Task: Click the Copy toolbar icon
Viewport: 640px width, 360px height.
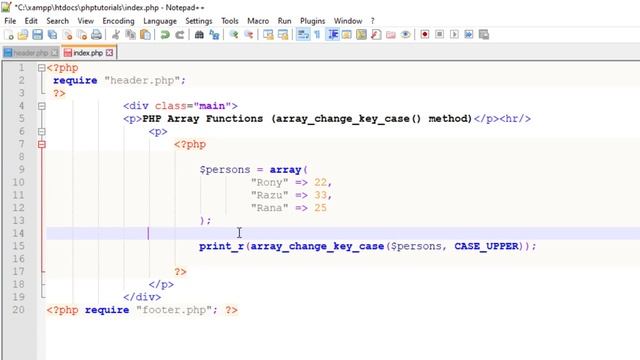Action: [x=131, y=35]
